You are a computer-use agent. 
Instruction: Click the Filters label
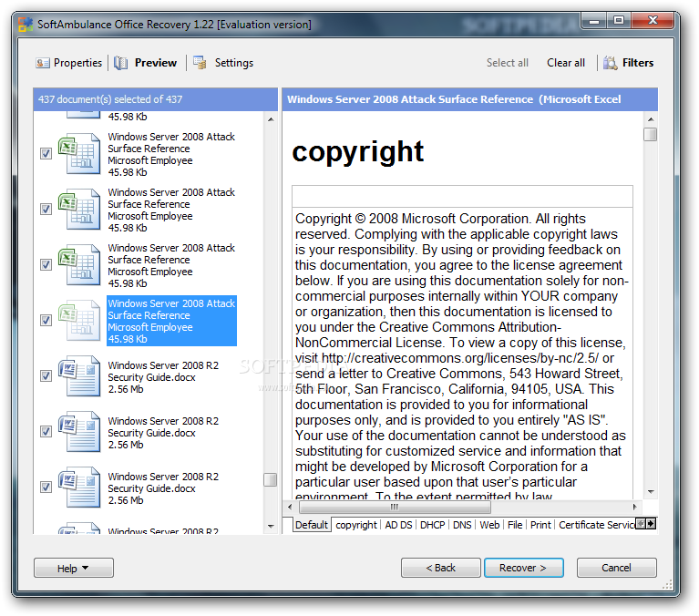click(638, 63)
